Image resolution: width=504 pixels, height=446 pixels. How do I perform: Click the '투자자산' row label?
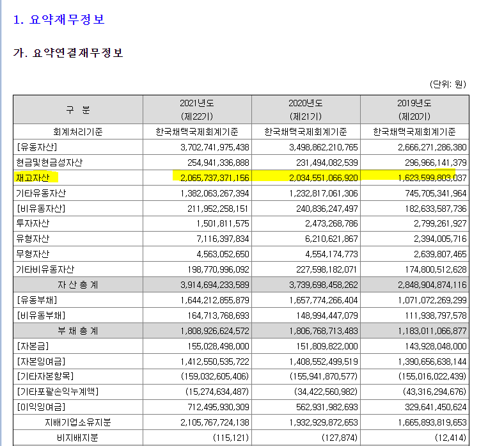click(x=33, y=223)
